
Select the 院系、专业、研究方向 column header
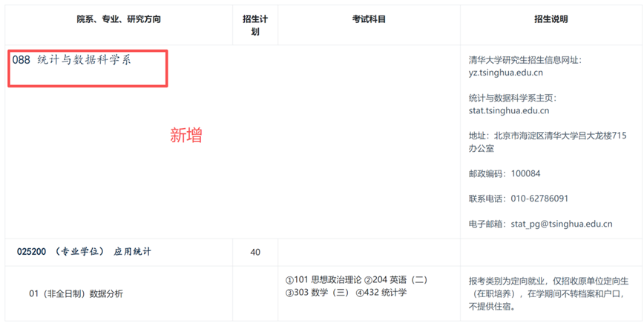click(x=119, y=19)
